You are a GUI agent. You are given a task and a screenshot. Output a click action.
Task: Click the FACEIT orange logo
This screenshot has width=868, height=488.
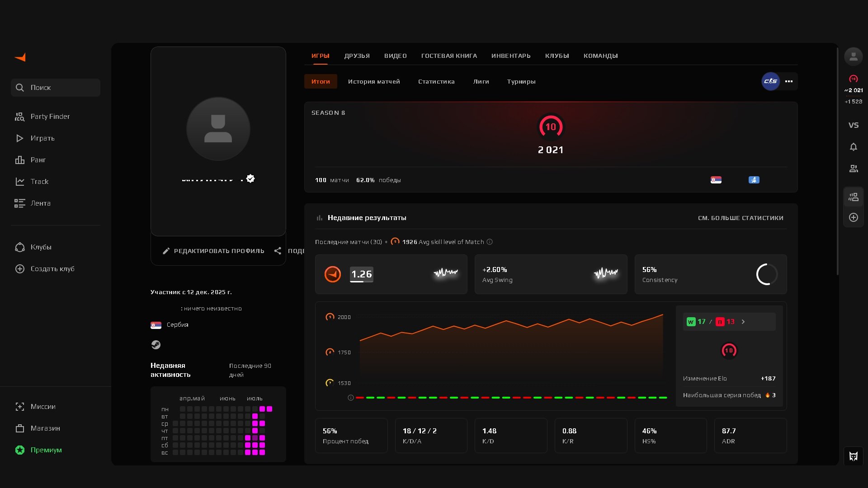click(x=20, y=57)
